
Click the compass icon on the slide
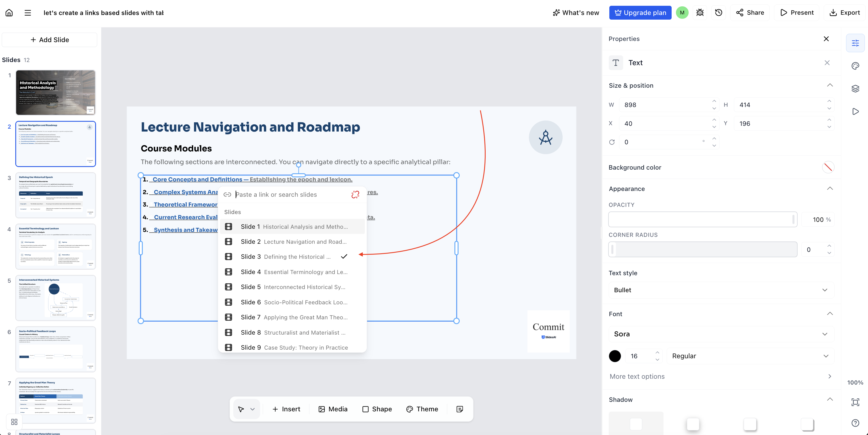click(546, 138)
